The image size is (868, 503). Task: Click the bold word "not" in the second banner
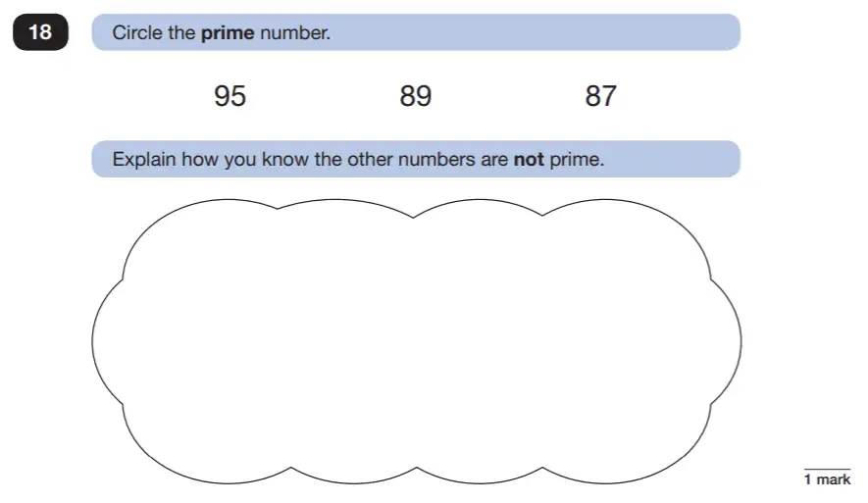click(x=529, y=160)
